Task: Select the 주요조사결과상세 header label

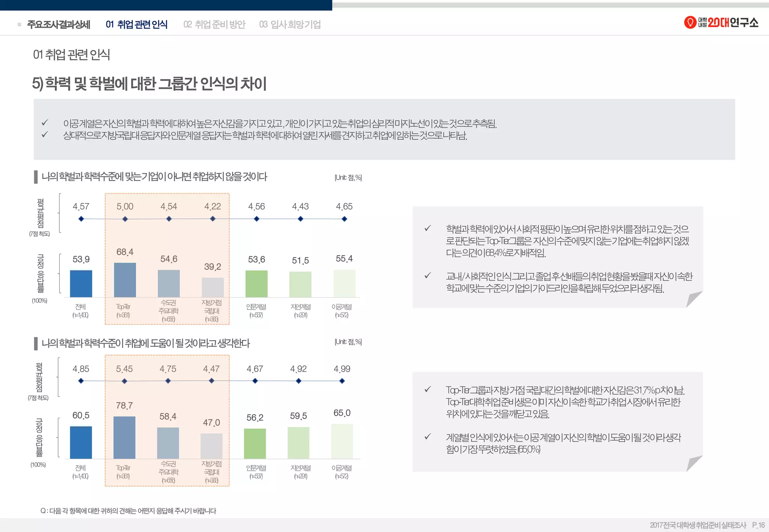Action: [59, 24]
